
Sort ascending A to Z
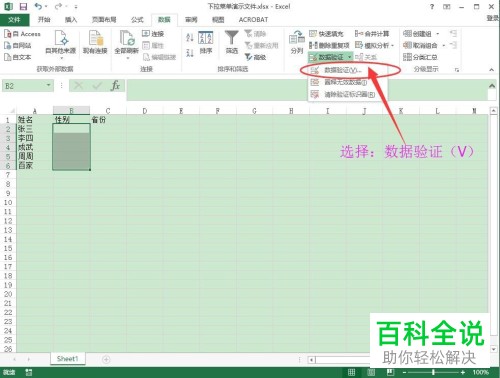coord(190,37)
